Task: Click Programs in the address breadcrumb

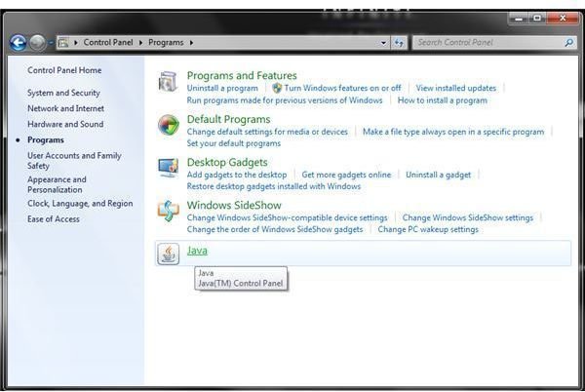Action: point(166,43)
